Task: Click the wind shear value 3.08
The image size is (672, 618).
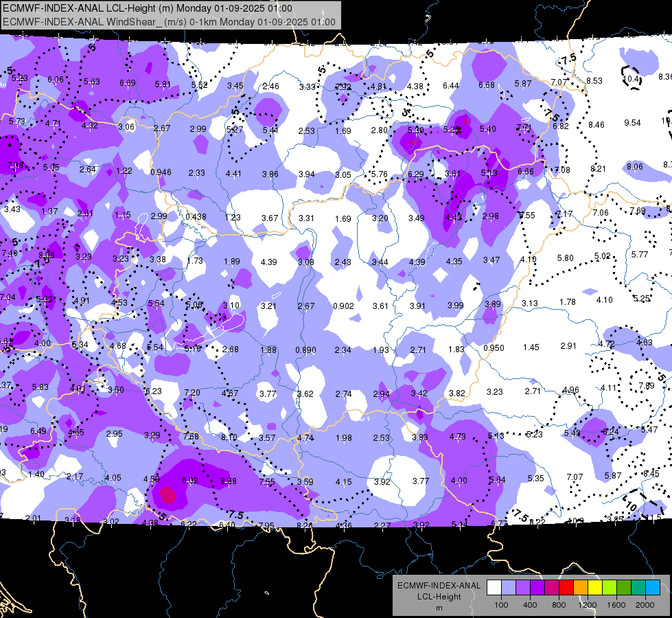Action: click(x=306, y=262)
